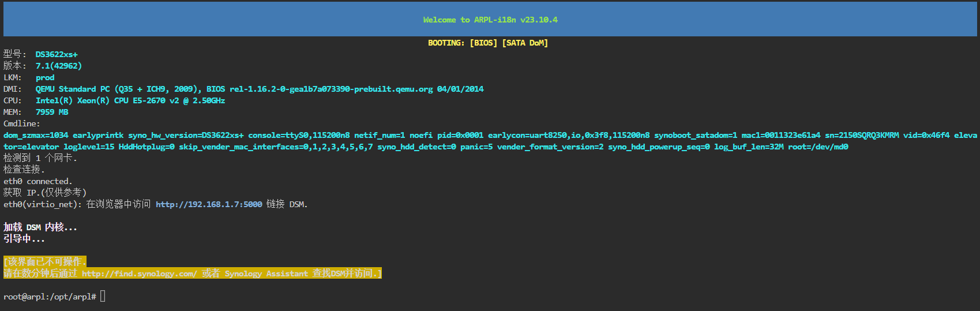Select the DS3622xs+ model text

57,54
